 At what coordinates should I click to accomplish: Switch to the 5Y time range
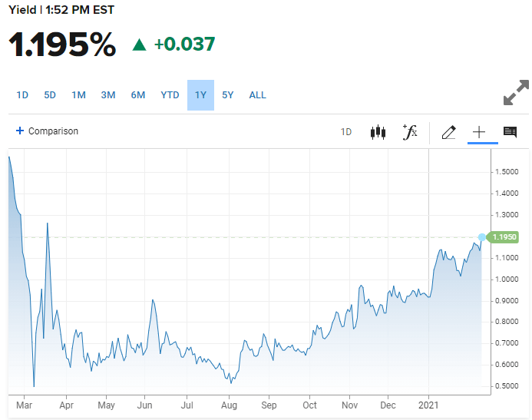pos(228,95)
